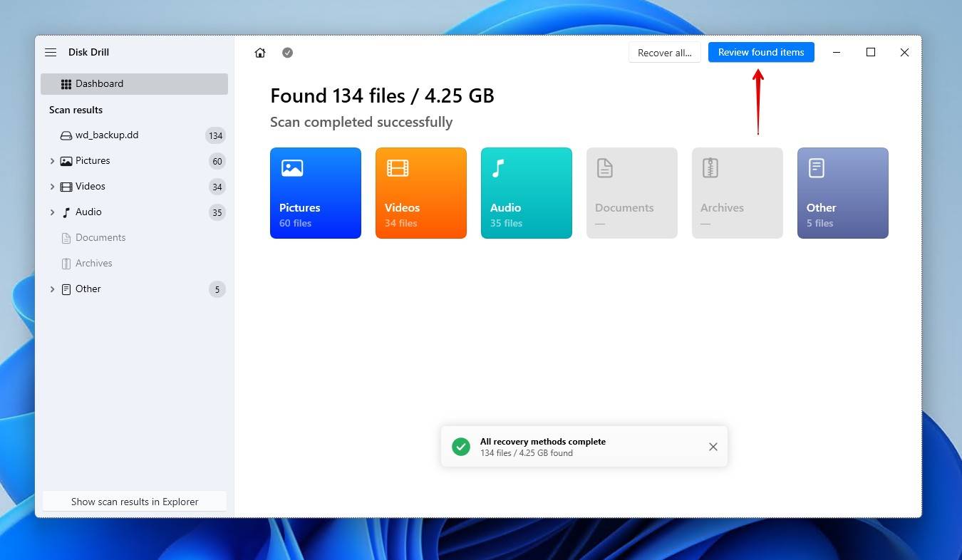Image resolution: width=962 pixels, height=560 pixels.
Task: Expand the Videos tree in sidebar
Action: click(x=52, y=187)
